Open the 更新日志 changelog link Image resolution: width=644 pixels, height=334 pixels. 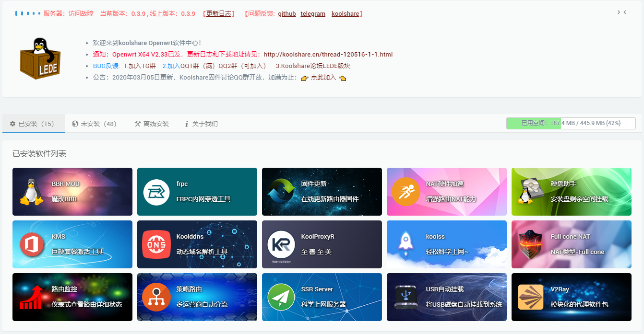pyautogui.click(x=219, y=14)
